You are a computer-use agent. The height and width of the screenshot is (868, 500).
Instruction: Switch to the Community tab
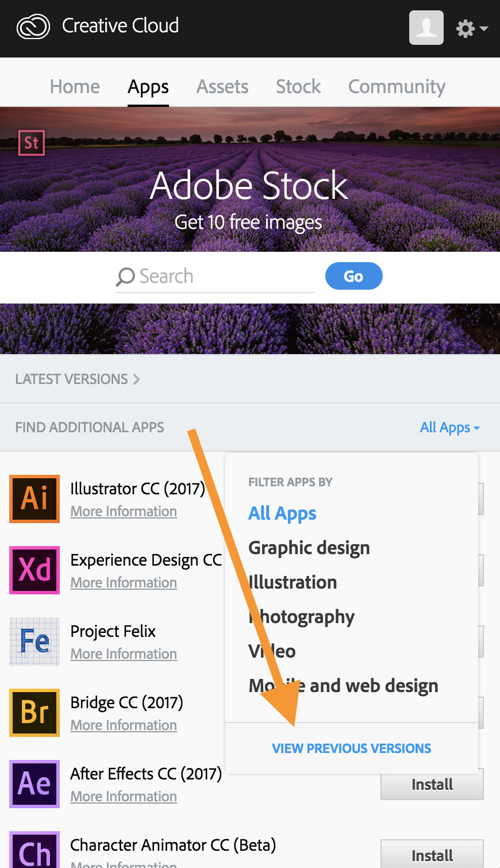tap(397, 87)
